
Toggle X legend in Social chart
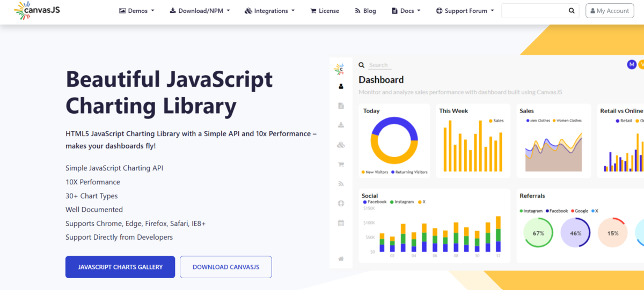(421, 202)
